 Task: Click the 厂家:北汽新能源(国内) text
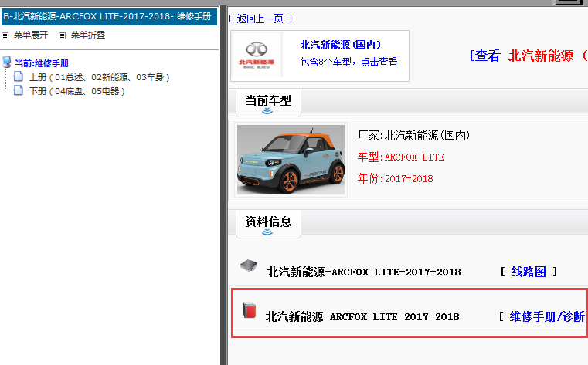pyautogui.click(x=413, y=135)
